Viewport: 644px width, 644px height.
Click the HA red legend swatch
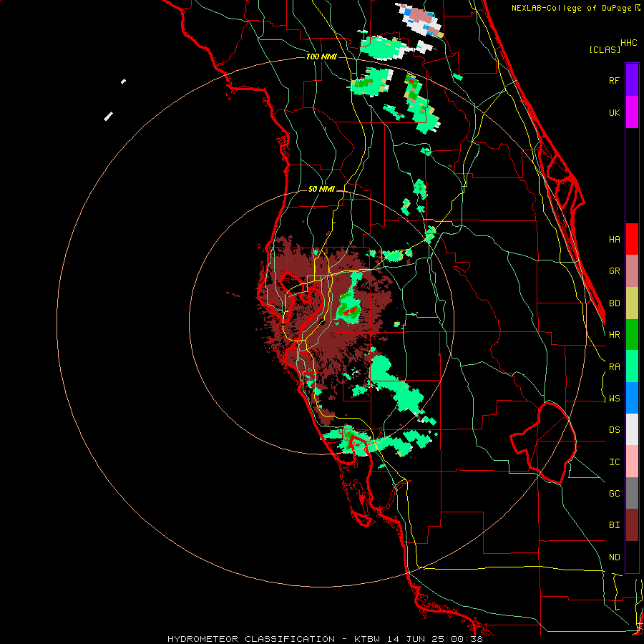tap(632, 239)
